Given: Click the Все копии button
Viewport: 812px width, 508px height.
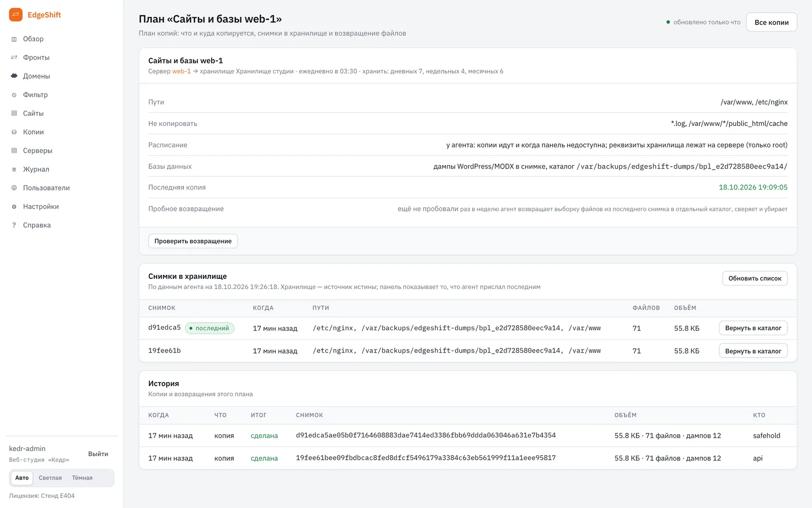Looking at the screenshot, I should coord(771,22).
